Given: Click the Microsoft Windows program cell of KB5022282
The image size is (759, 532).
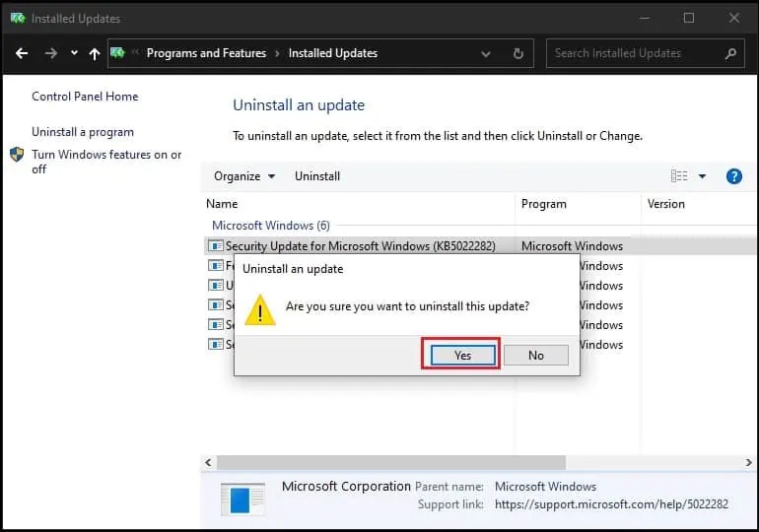Looking at the screenshot, I should click(572, 246).
